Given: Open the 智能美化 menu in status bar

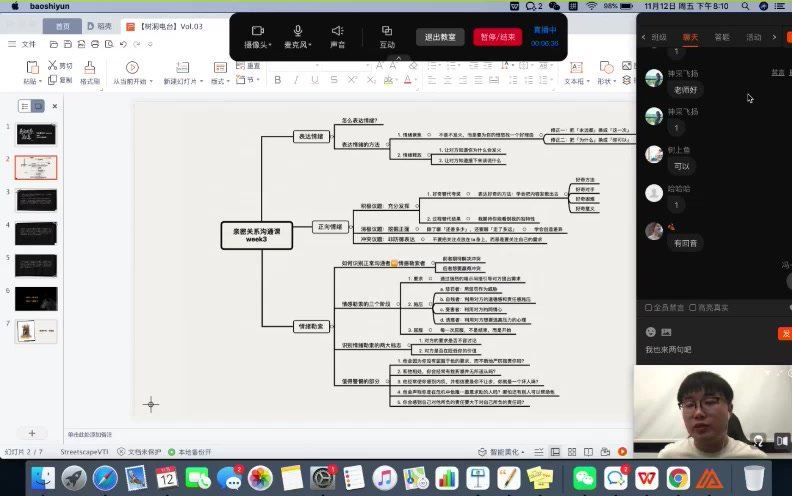Looking at the screenshot, I should [501, 452].
